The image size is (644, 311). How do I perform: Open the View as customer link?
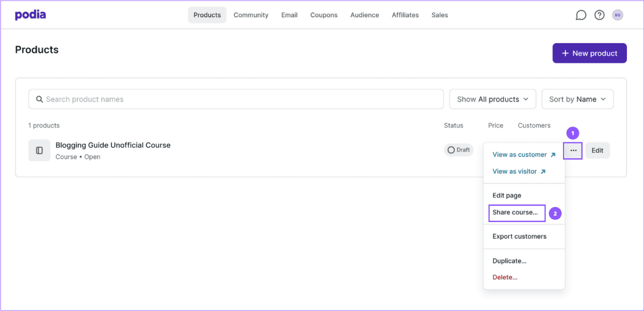tap(520, 154)
